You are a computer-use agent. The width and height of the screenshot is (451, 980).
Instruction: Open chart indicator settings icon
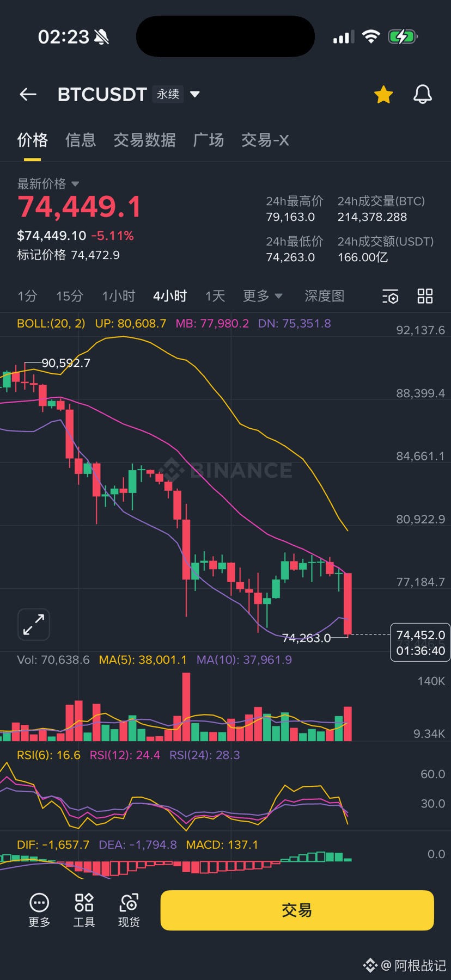point(390,297)
